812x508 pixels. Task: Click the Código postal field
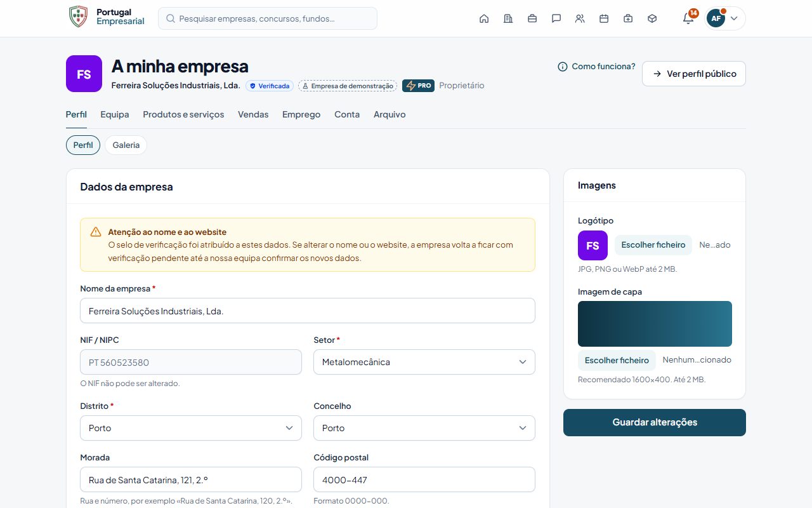(x=424, y=479)
